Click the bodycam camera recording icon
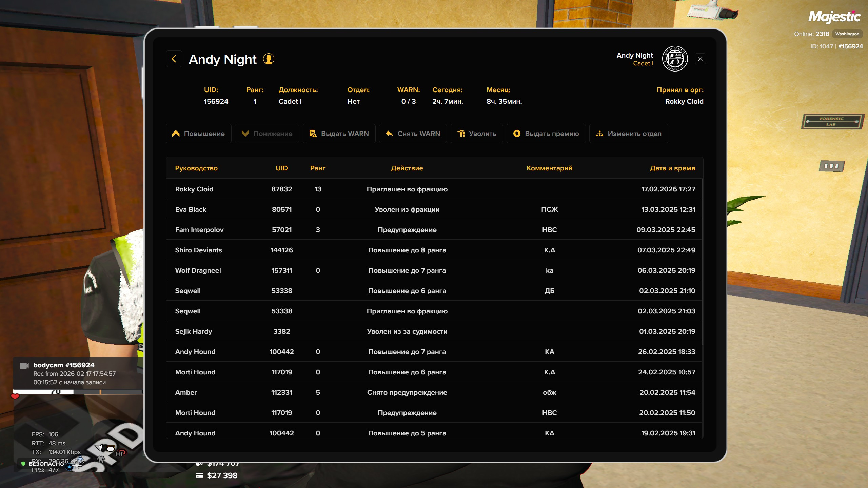Viewport: 868px width, 488px height. 24,365
